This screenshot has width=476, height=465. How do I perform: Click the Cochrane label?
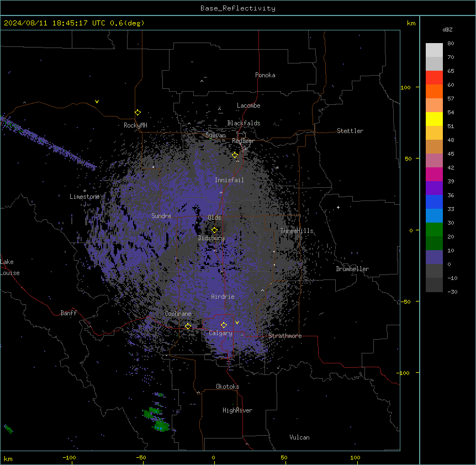click(178, 314)
